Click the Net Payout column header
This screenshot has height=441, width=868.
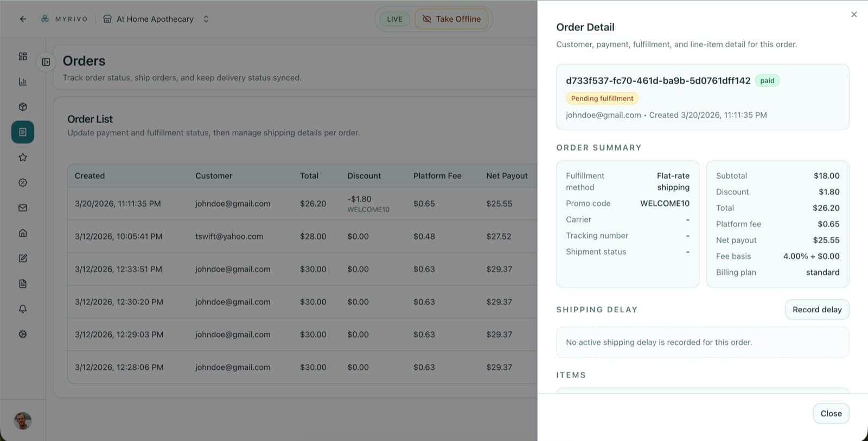pos(507,176)
